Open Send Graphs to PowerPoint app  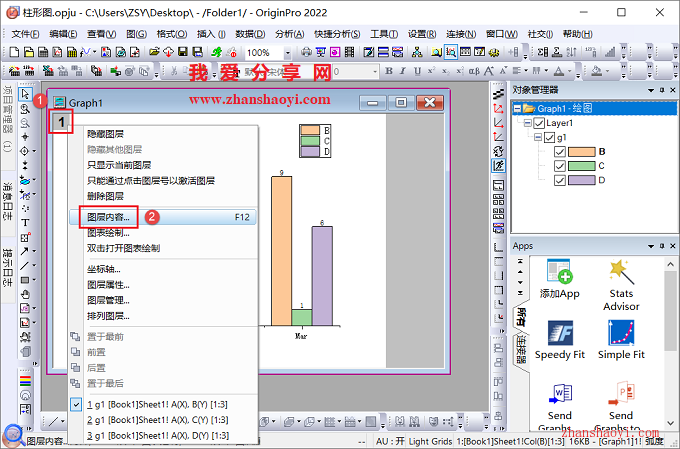(x=621, y=406)
